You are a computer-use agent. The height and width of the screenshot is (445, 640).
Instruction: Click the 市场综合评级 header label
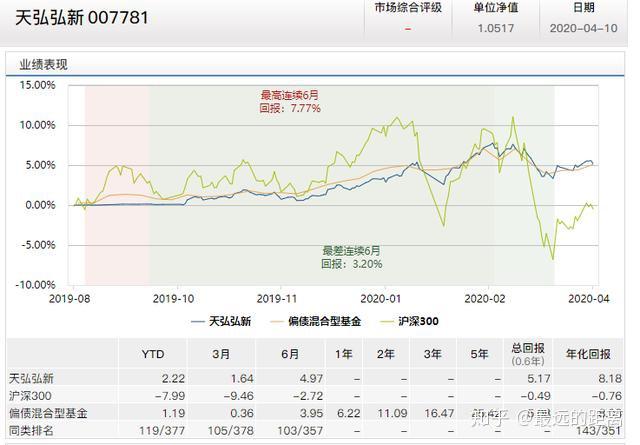[x=408, y=7]
